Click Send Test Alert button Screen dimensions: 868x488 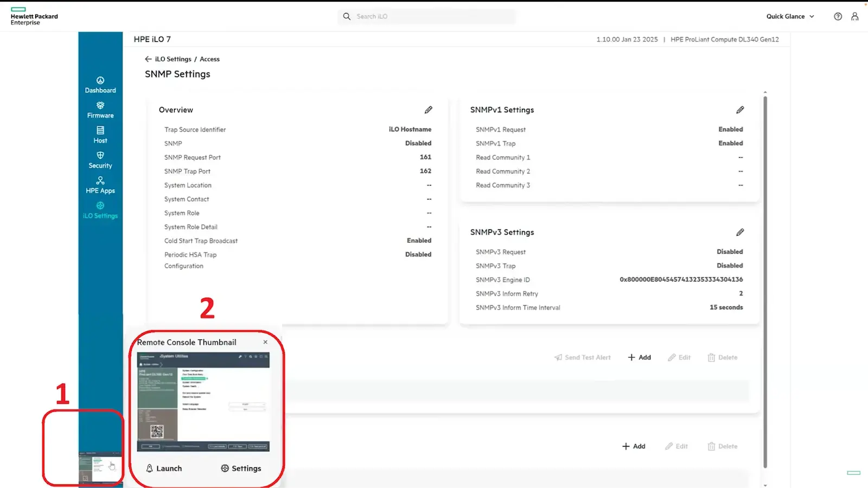click(582, 357)
